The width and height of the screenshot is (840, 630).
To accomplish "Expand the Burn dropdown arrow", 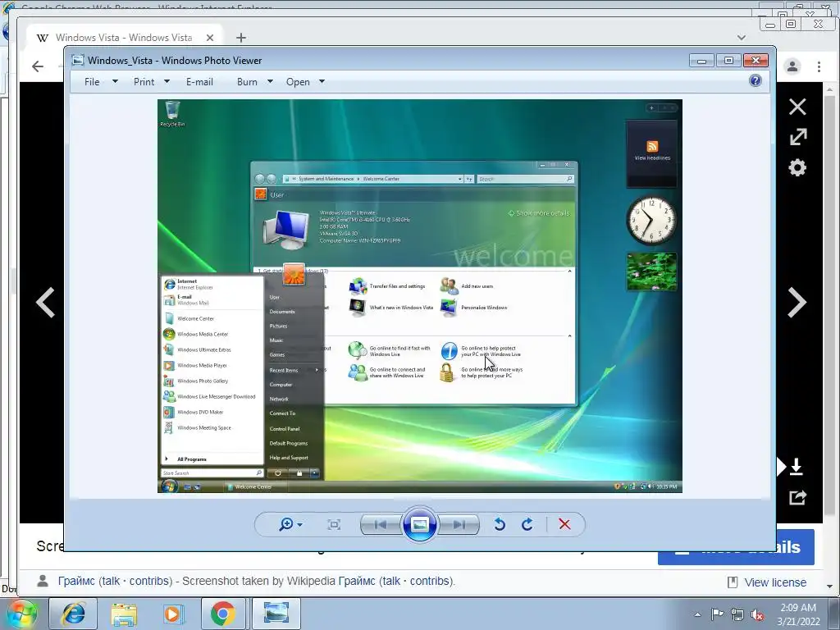I will point(270,81).
